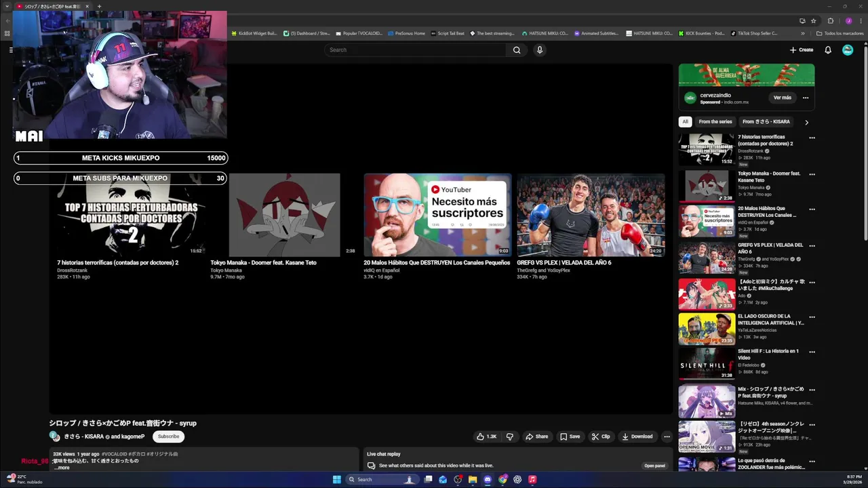Open 'Todos los marcadores' bookmarks folder

click(840, 33)
